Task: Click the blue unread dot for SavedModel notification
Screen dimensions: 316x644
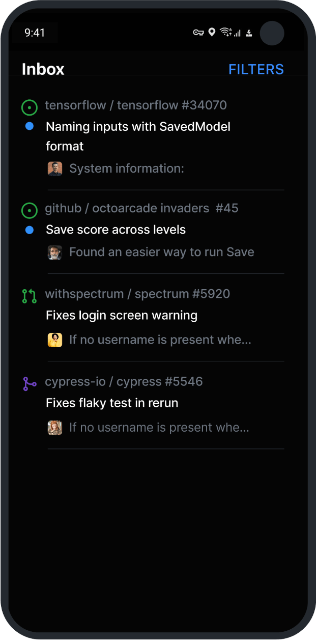Action: click(x=30, y=126)
